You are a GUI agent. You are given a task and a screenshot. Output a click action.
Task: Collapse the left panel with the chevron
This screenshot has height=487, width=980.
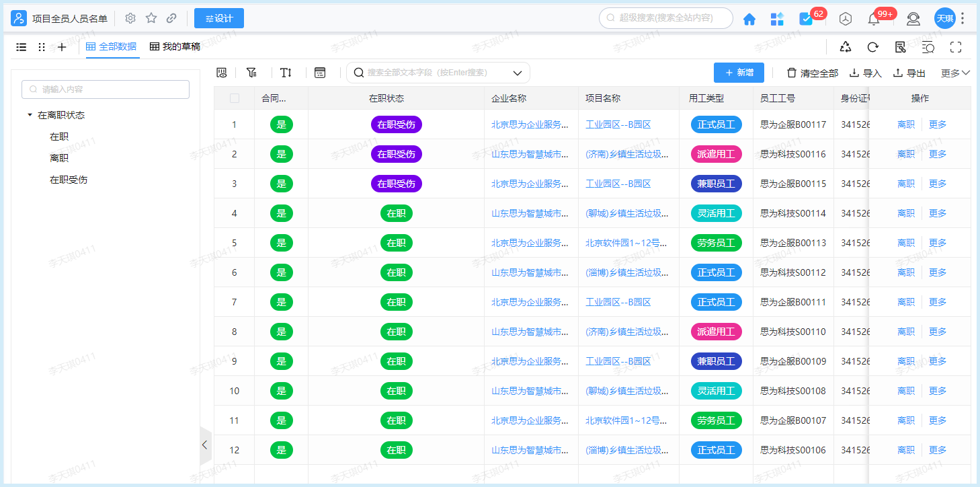pos(205,445)
